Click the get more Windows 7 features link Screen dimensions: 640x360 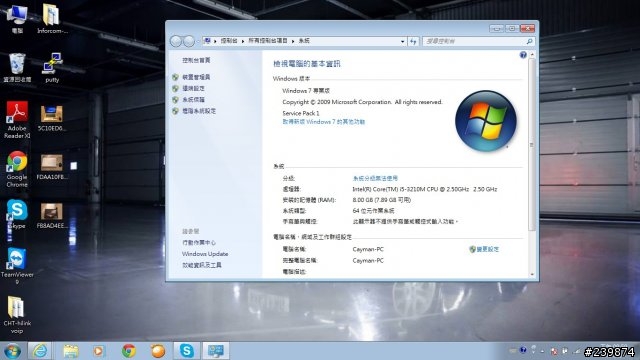point(323,122)
